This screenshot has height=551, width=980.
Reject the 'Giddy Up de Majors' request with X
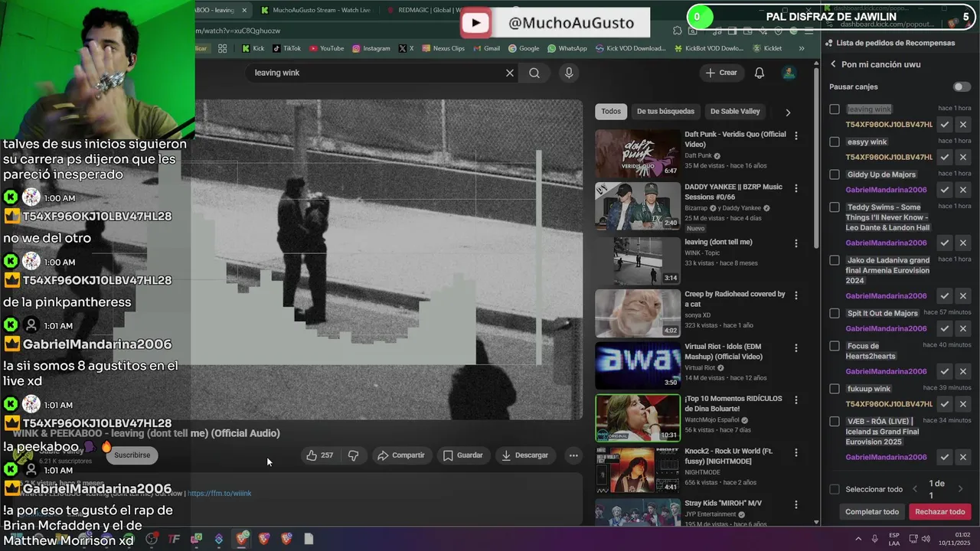[x=963, y=190]
